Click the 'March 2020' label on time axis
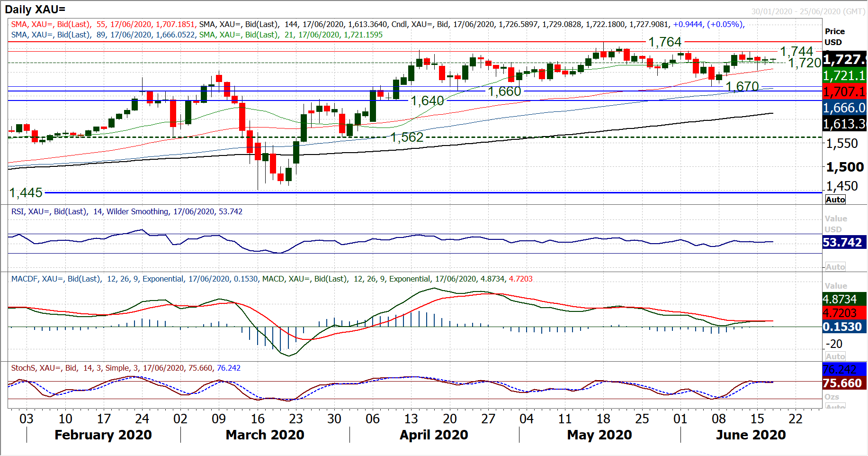Image resolution: width=868 pixels, height=456 pixels. (x=265, y=435)
